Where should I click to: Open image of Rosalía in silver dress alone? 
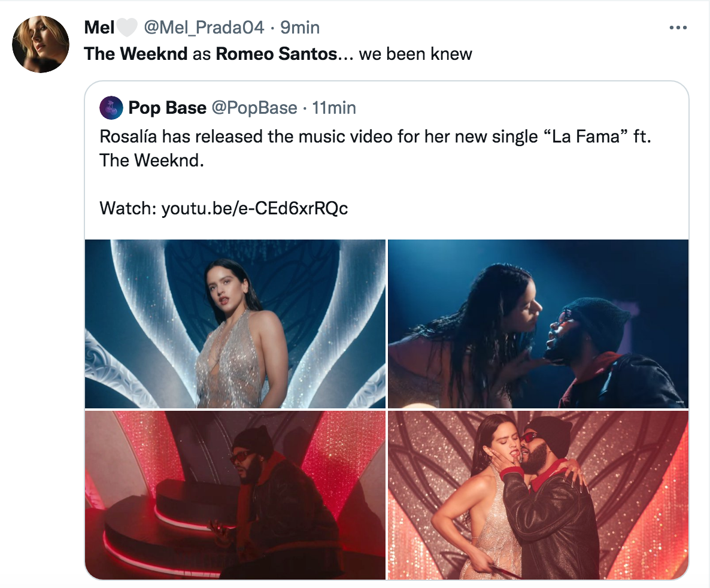235,324
